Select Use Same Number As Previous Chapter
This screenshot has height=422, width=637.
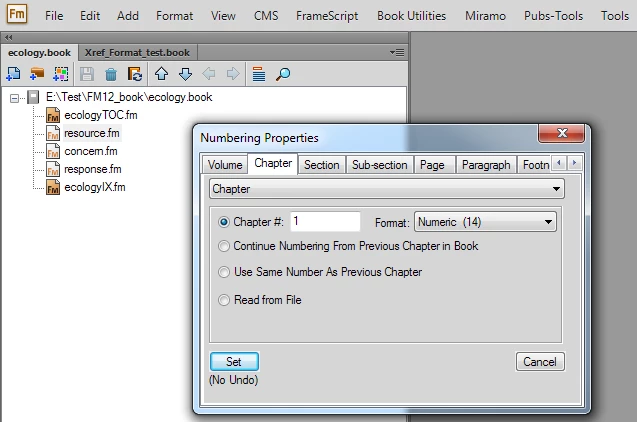[224, 272]
